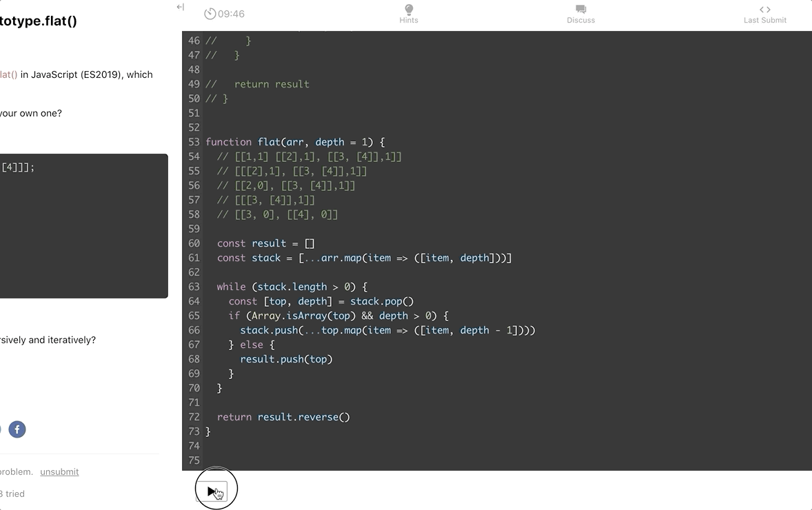This screenshot has height=510, width=812.
Task: Open the flat() documentation link
Action: 10,74
